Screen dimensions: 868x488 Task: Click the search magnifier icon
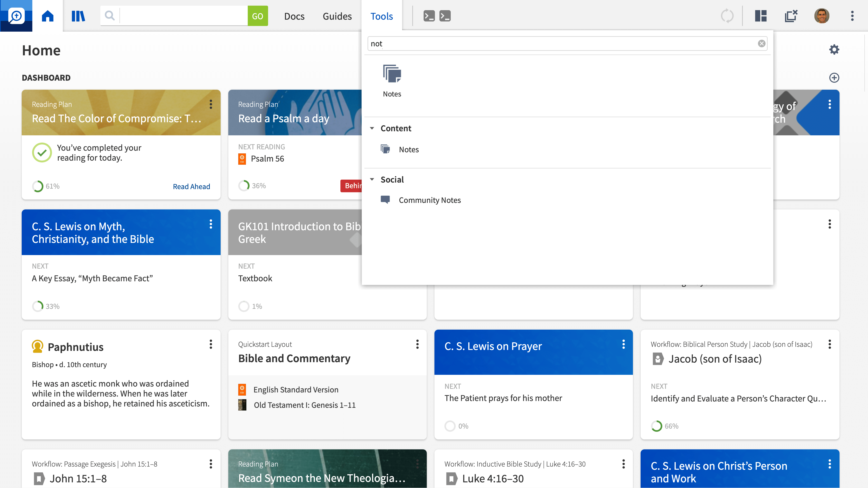tap(109, 16)
